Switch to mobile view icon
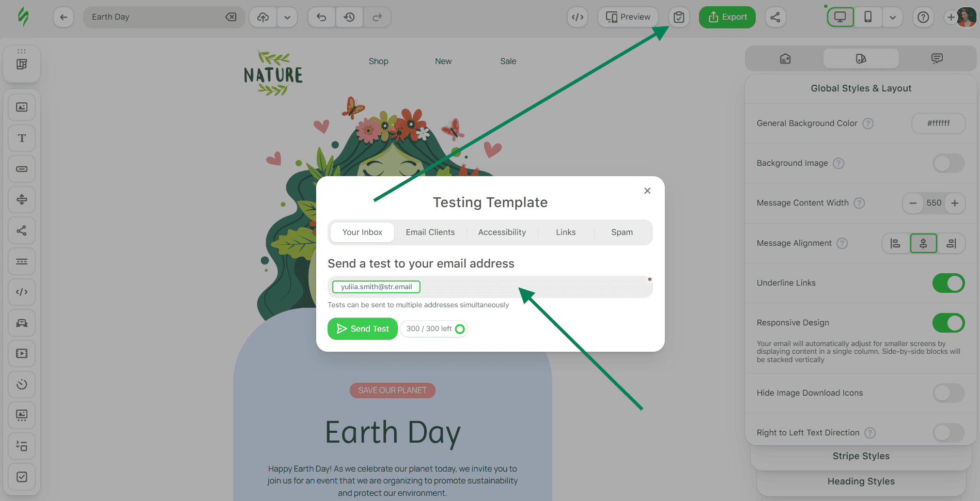This screenshot has width=980, height=501. pos(868,17)
